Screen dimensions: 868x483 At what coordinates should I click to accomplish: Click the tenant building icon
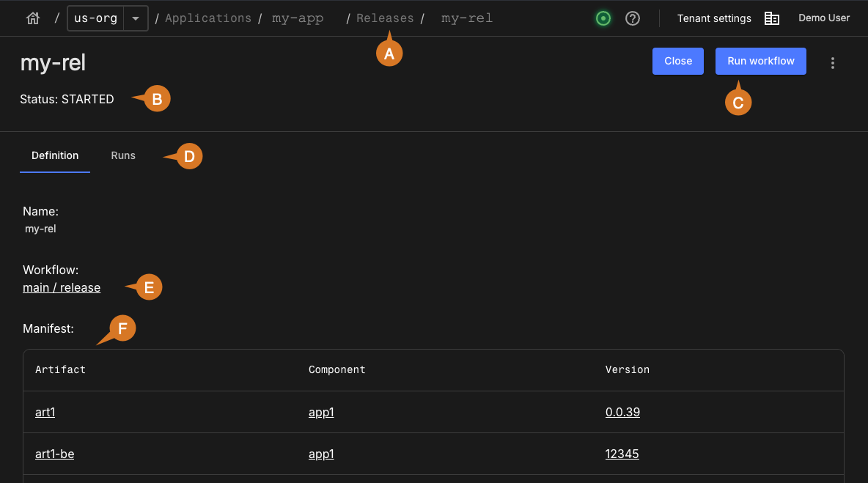772,18
